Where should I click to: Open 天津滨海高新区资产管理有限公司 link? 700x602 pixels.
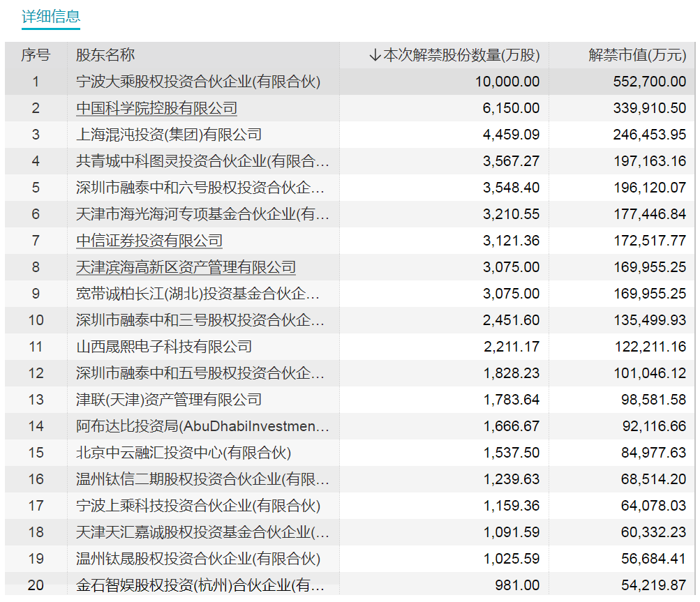click(186, 267)
